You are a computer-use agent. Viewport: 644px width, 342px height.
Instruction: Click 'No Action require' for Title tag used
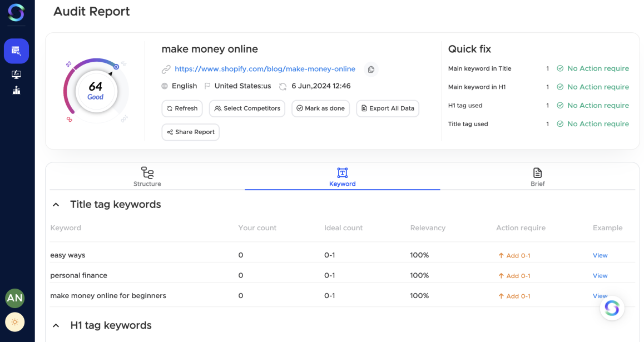tap(598, 124)
